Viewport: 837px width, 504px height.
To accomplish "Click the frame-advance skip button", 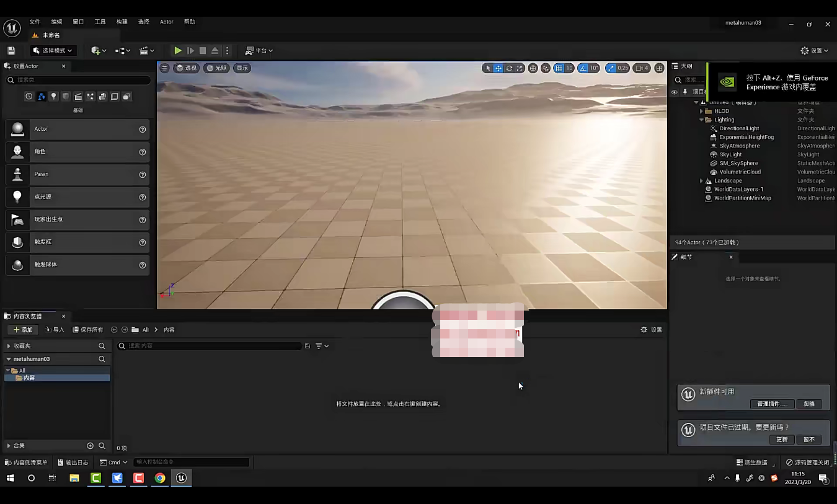I will tap(190, 51).
